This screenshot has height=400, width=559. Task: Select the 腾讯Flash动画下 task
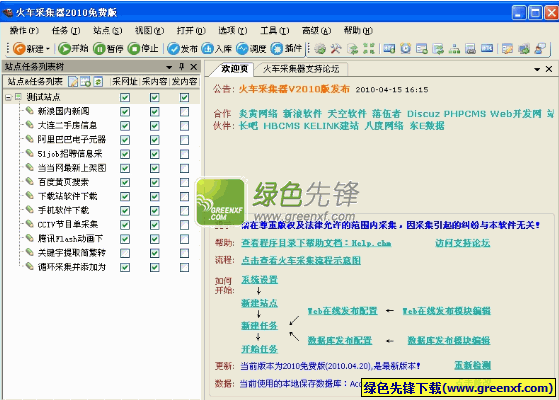[x=70, y=239]
